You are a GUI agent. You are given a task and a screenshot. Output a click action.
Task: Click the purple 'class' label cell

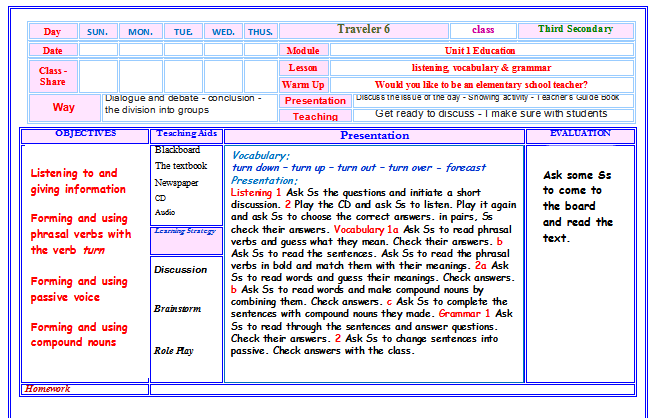[x=483, y=30]
